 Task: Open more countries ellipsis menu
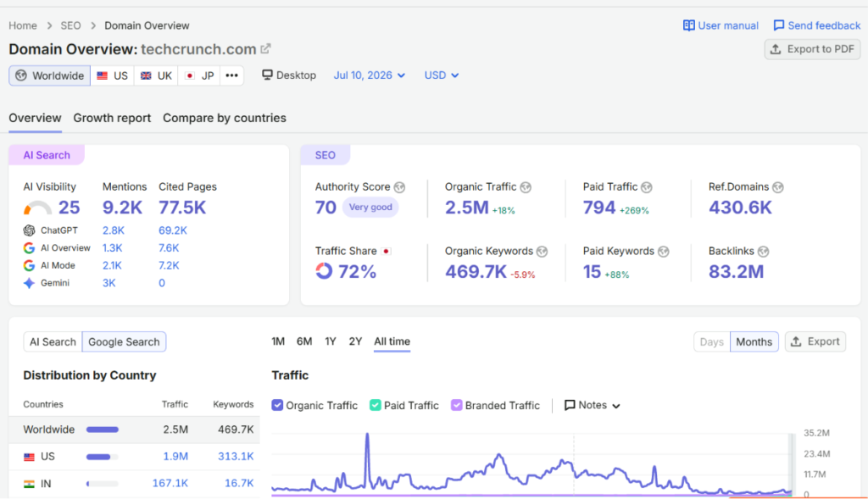point(232,75)
